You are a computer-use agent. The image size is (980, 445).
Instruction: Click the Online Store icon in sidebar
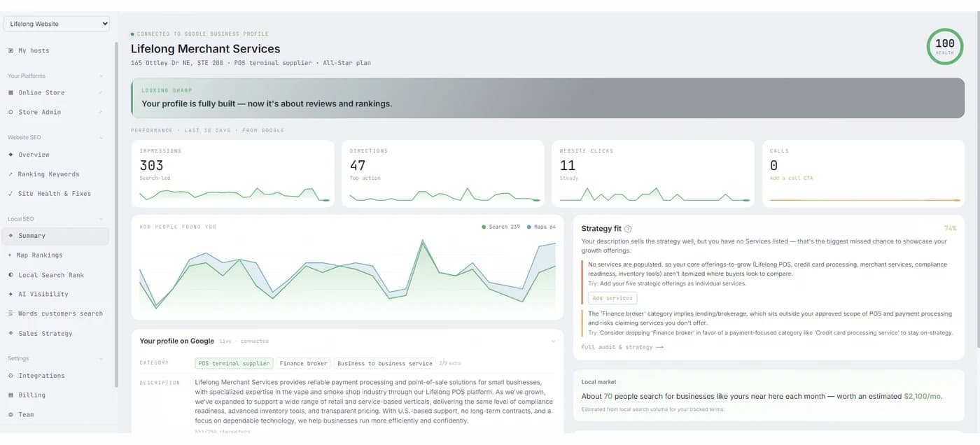tap(10, 92)
